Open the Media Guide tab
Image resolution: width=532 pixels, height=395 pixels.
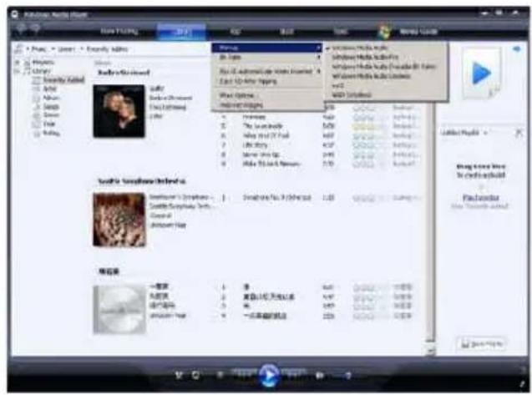tap(418, 32)
